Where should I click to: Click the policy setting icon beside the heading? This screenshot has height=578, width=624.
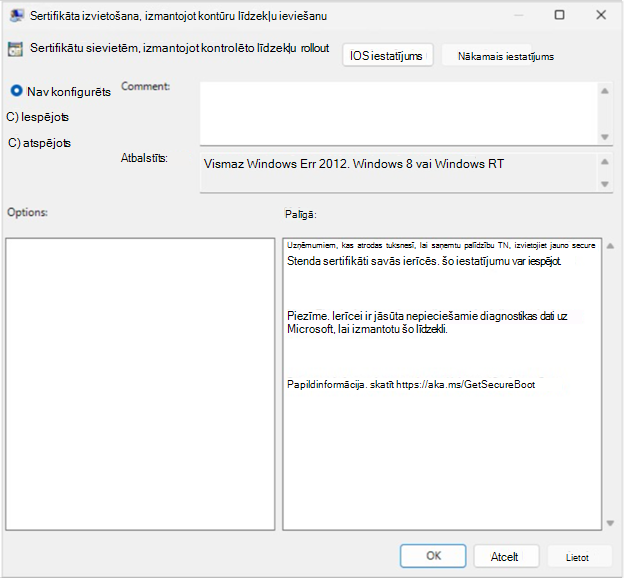coord(15,49)
